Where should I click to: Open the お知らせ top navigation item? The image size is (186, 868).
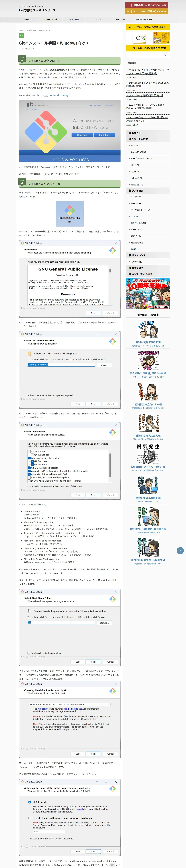pos(28,20)
